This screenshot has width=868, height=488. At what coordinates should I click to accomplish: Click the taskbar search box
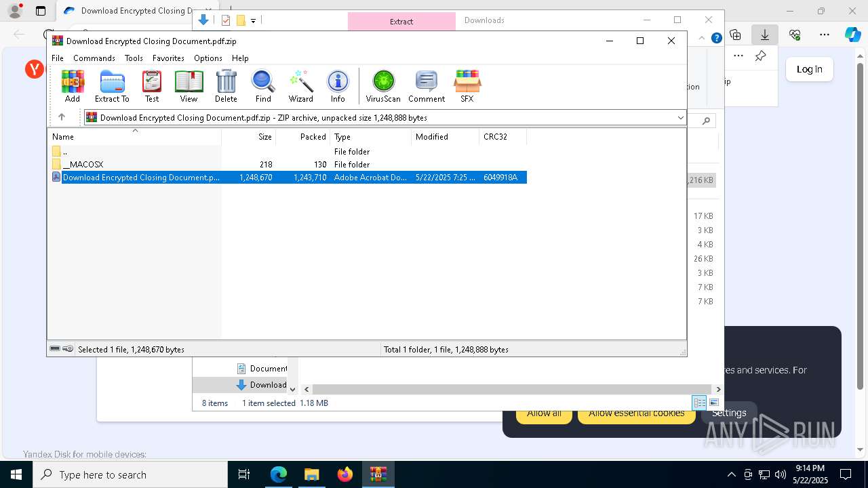[x=130, y=474]
